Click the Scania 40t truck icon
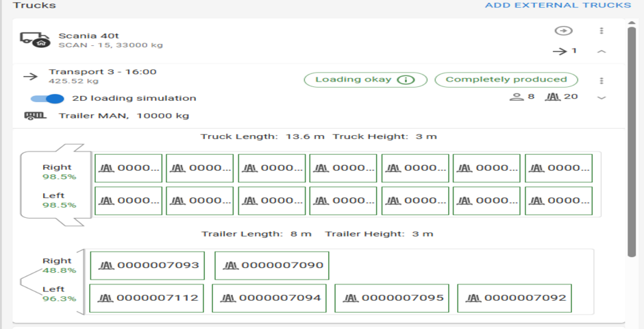Screen dimensions: 644x329 point(33,40)
